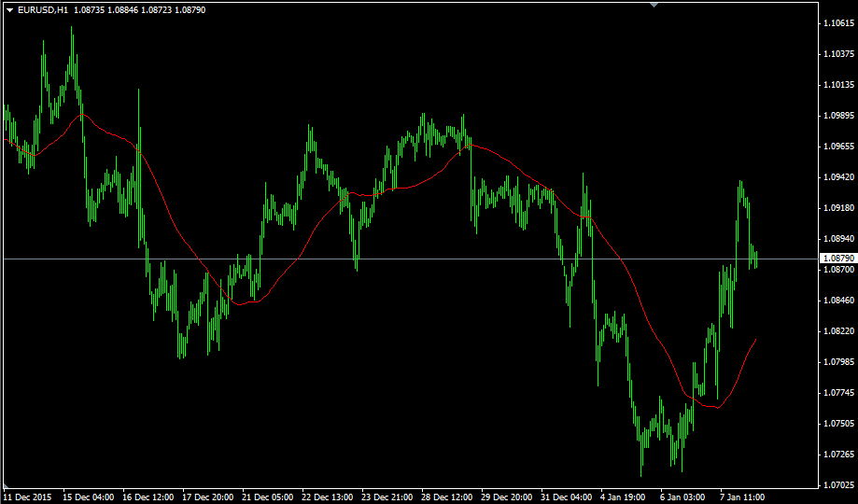Click the 22 Dec 13:00 time label

327,497
